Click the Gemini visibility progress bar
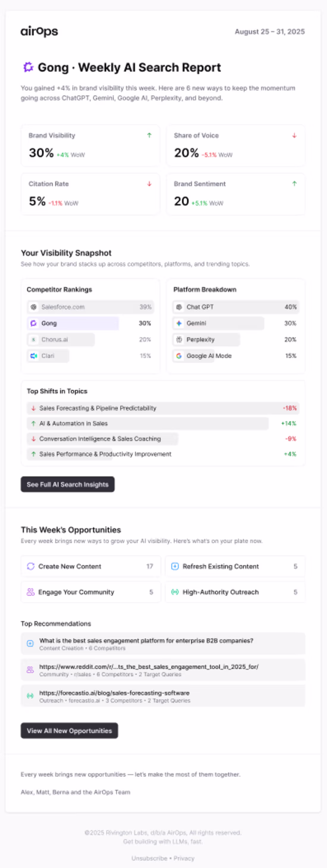 coord(219,323)
